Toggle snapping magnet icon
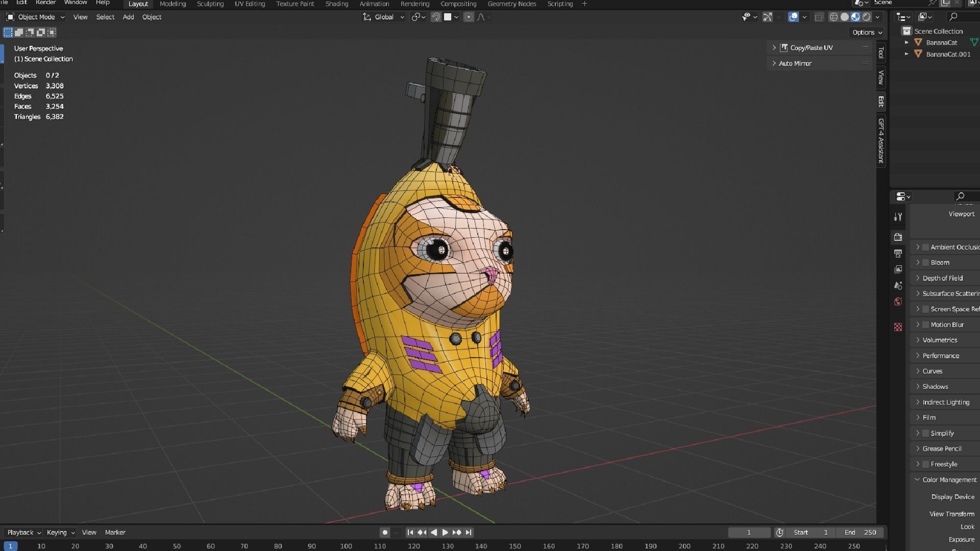 (436, 17)
